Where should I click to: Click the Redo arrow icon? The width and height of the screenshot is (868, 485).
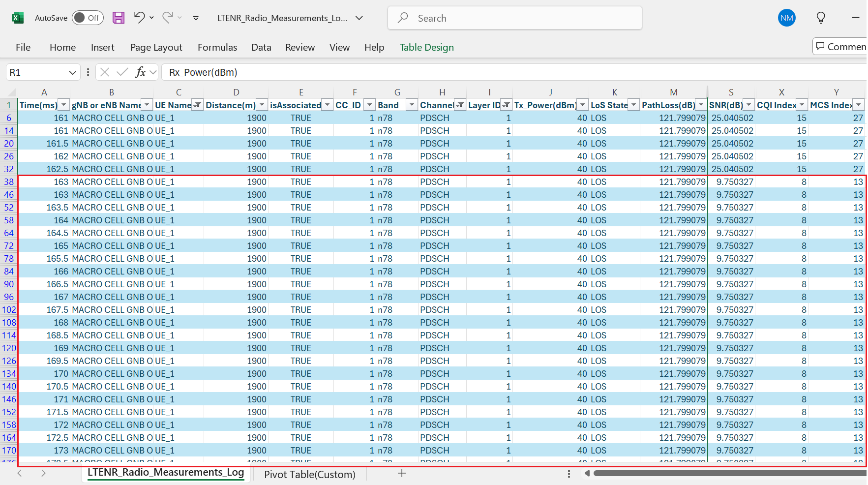tap(167, 18)
